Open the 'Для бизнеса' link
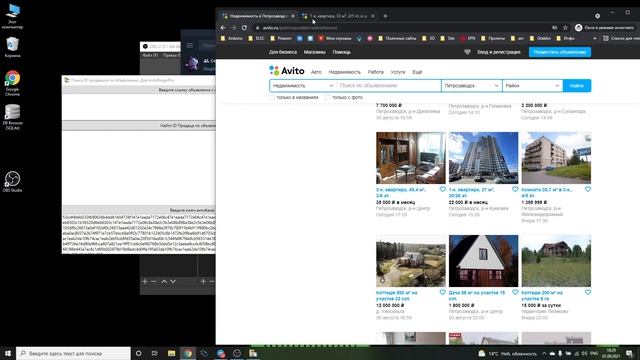This screenshot has height=360, width=640. pyautogui.click(x=283, y=52)
